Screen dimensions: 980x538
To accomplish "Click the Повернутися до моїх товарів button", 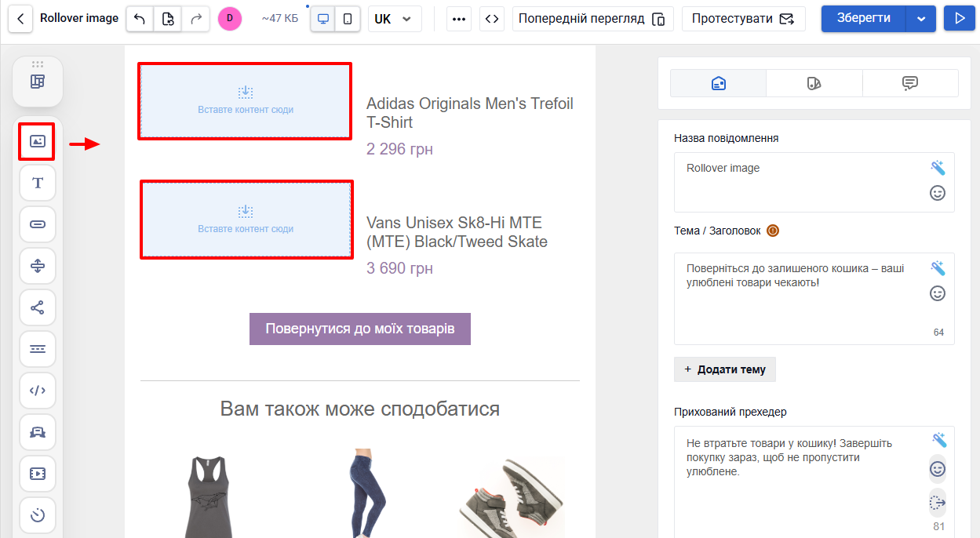I will pyautogui.click(x=360, y=329).
